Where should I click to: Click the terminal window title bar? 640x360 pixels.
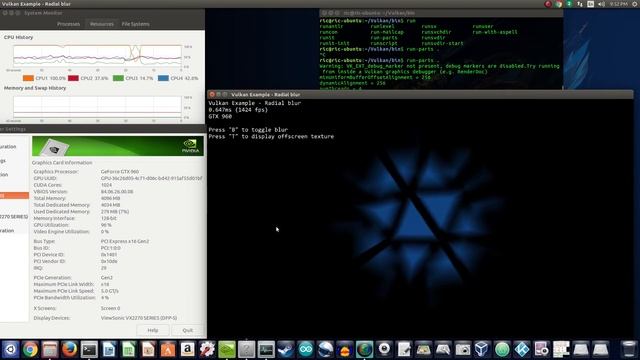tap(441, 13)
